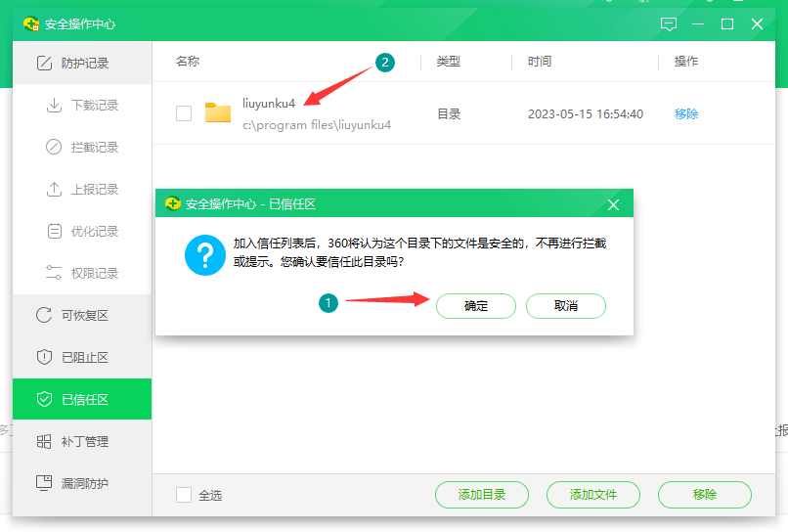Click the 类型 column header
This screenshot has height=532, width=788.
click(x=449, y=62)
